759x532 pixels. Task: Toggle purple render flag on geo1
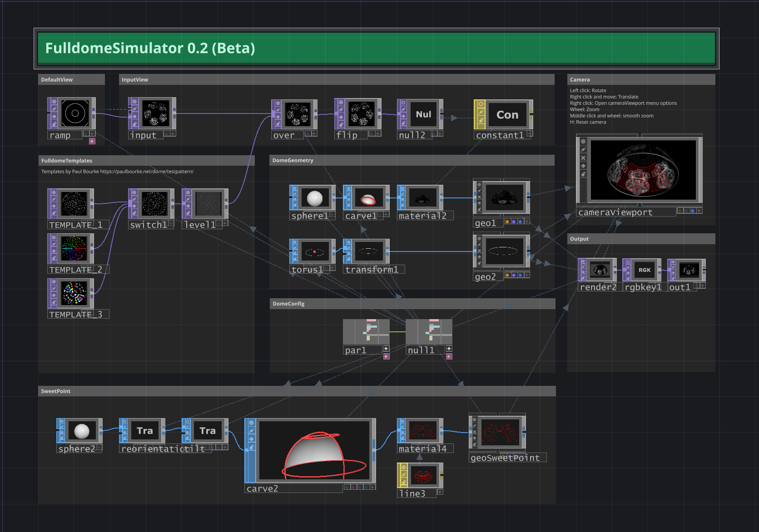pos(514,222)
